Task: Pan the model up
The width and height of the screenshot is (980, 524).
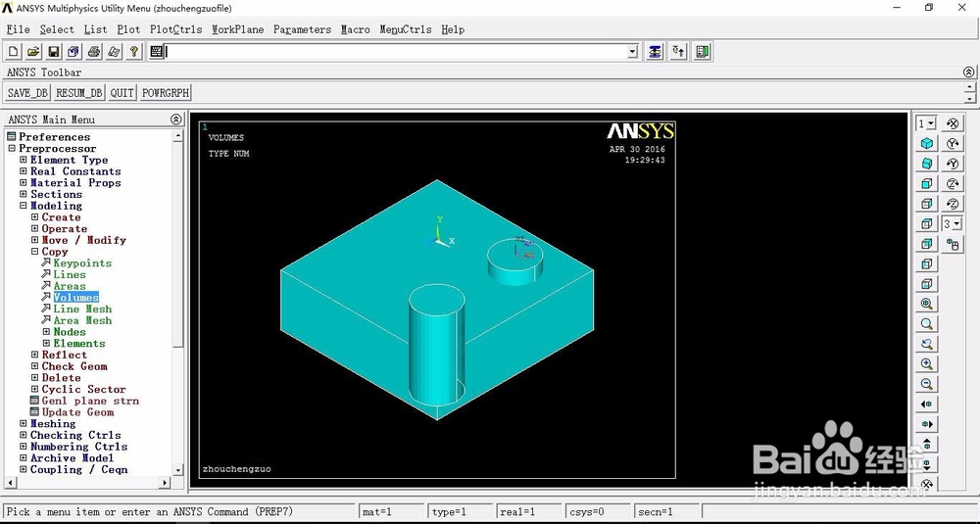Action: point(927,444)
